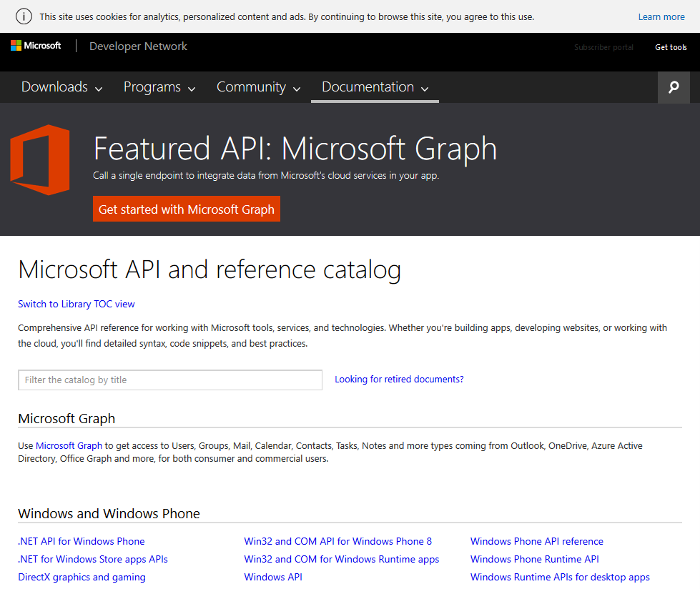This screenshot has width=700, height=589.
Task: Open the Documentation dropdown
Action: [375, 87]
